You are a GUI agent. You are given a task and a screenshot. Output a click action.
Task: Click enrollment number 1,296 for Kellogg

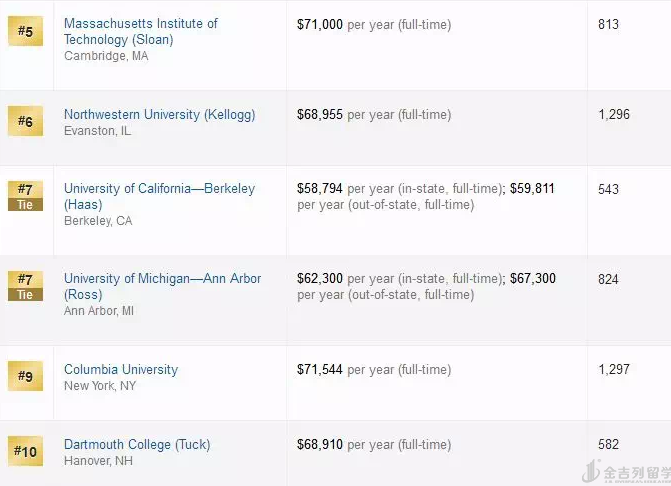pos(614,115)
